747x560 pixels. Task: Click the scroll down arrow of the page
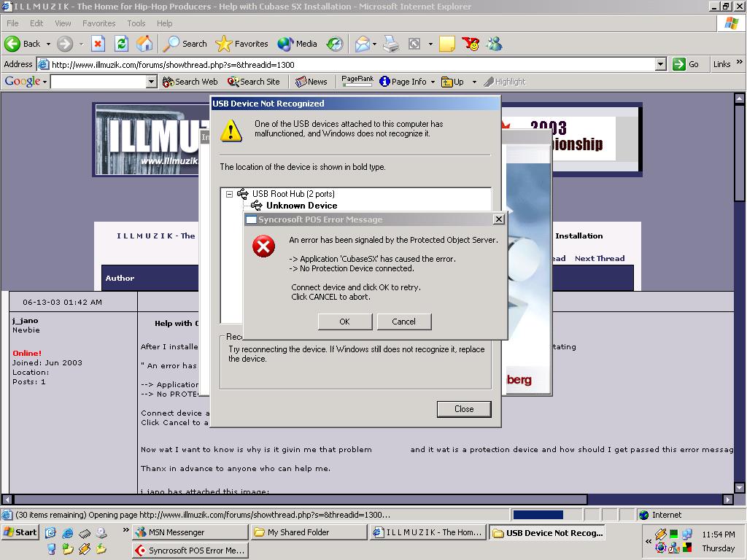[740, 488]
